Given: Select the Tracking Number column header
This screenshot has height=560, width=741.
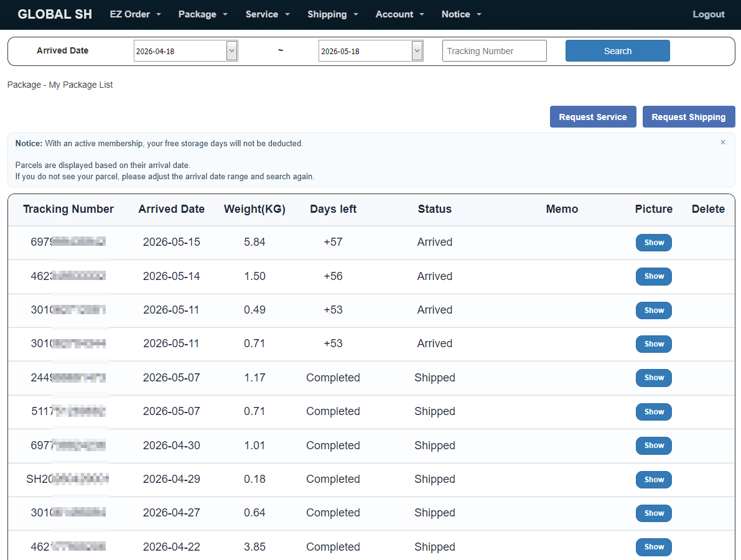Looking at the screenshot, I should click(x=68, y=209).
